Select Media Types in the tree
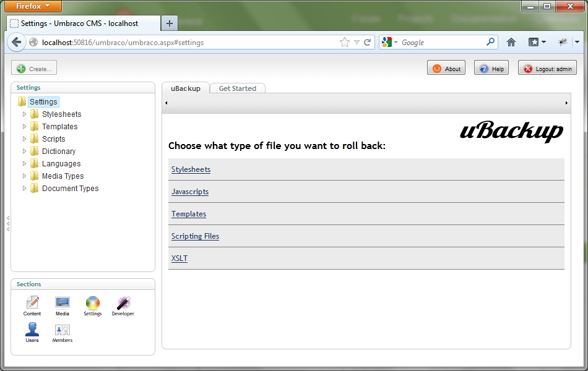Screen dimensions: 588x371 coord(63,176)
